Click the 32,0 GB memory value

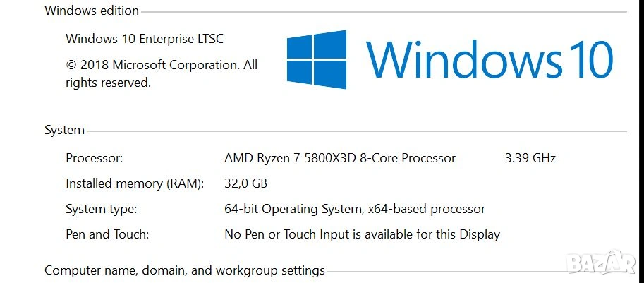point(245,183)
